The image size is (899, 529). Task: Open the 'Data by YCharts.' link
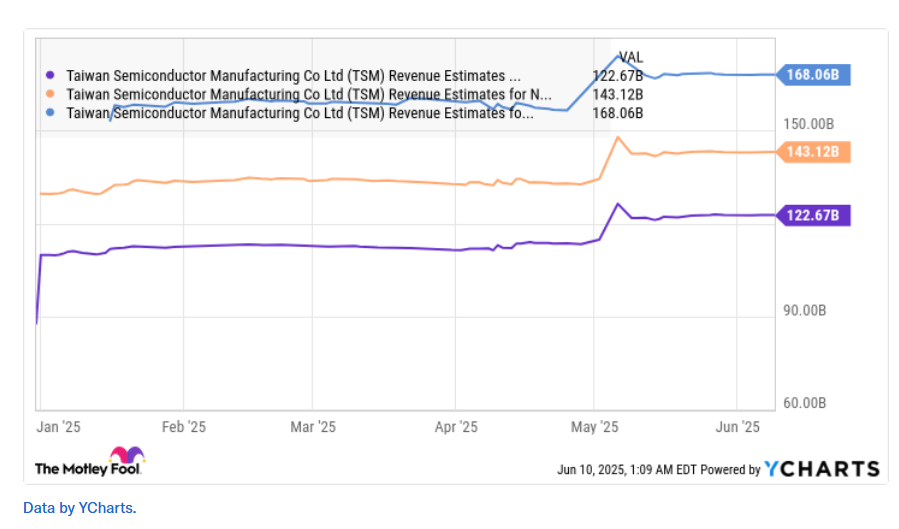coord(80,508)
